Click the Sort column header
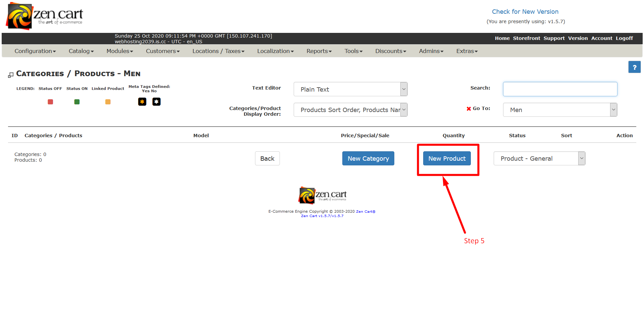 (566, 136)
